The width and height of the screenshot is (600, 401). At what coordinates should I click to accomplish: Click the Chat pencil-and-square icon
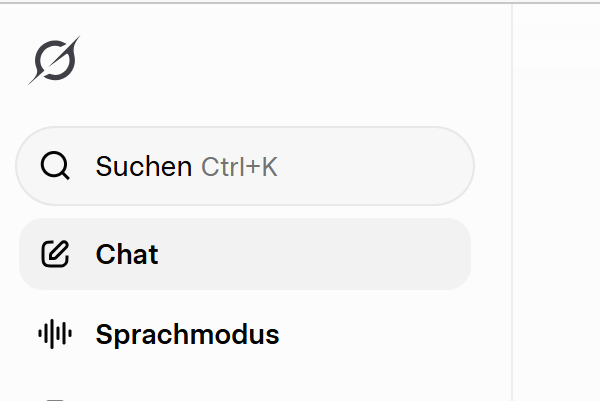pyautogui.click(x=56, y=254)
